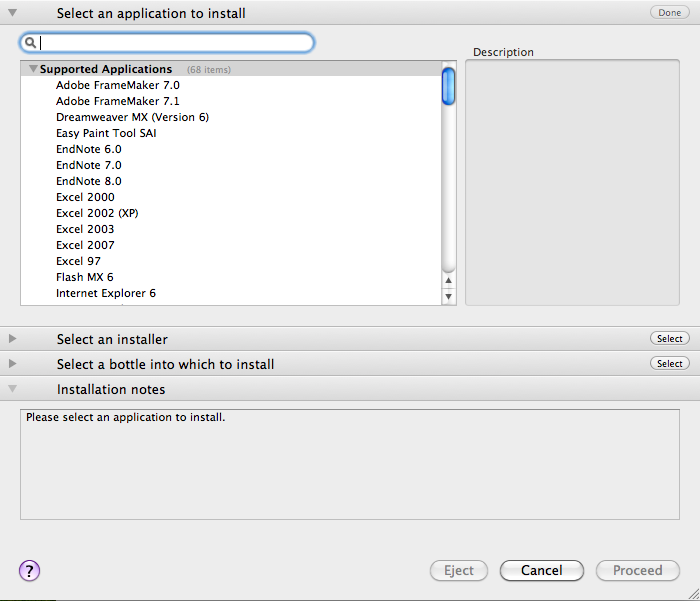Viewport: 700px width, 601px height.
Task: Click the Description label
Action: pyautogui.click(x=503, y=52)
